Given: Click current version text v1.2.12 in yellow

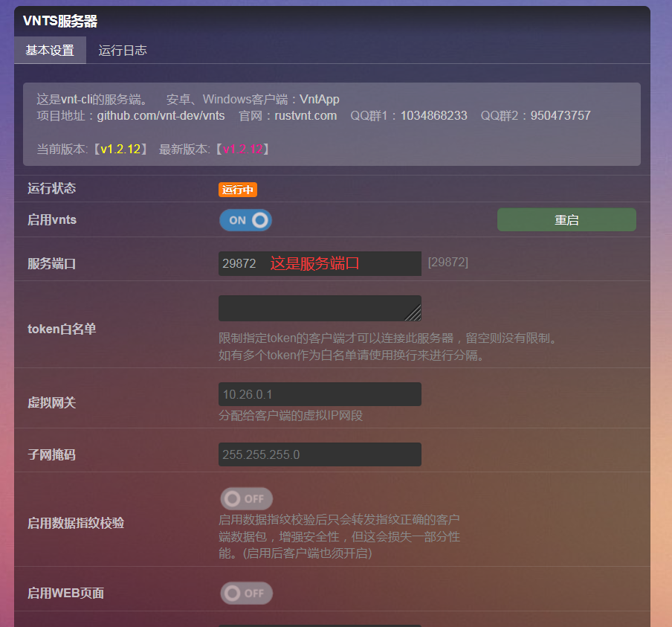Looking at the screenshot, I should pos(120,149).
